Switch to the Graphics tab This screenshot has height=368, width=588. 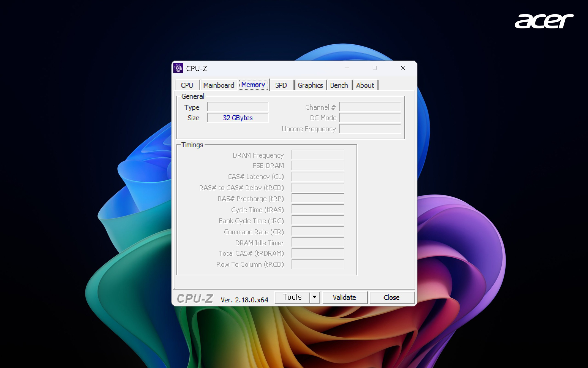click(310, 85)
